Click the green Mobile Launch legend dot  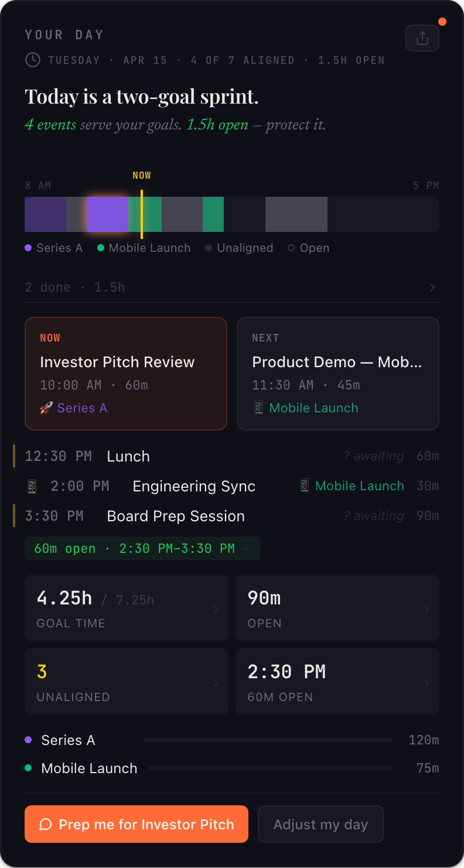coord(101,248)
